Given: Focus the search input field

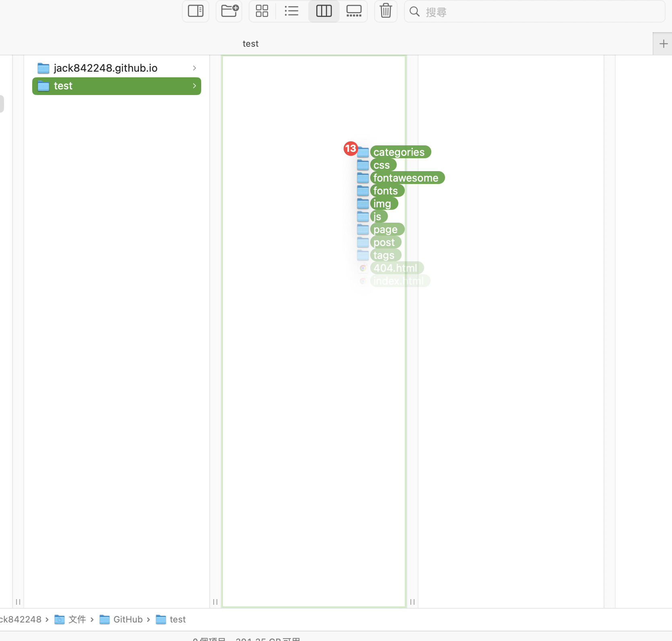Looking at the screenshot, I should click(x=534, y=12).
